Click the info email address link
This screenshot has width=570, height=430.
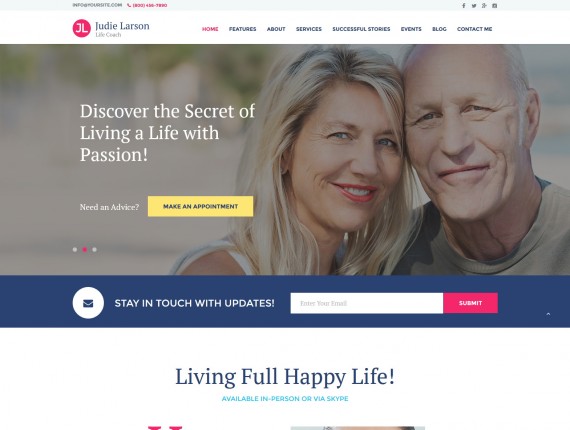[x=97, y=5]
